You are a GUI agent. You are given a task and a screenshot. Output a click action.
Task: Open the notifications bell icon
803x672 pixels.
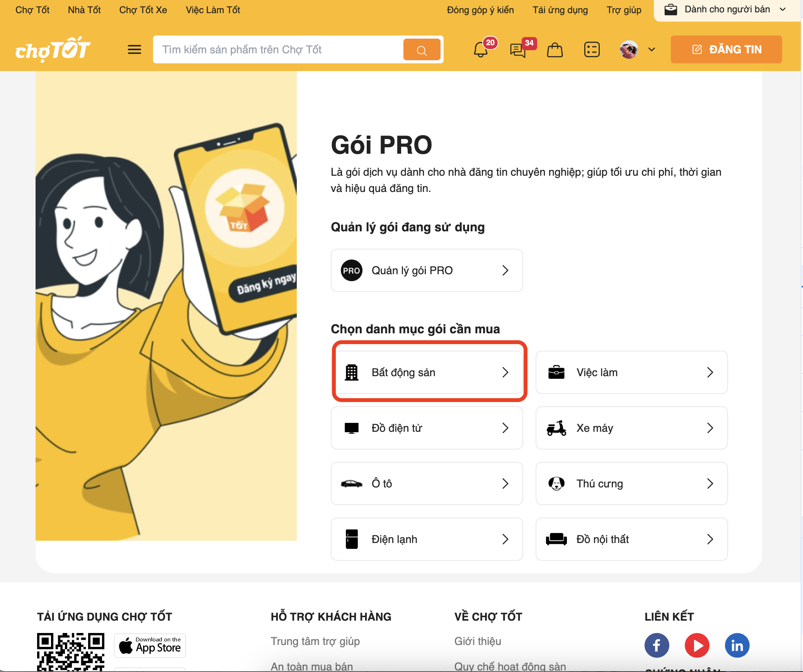(x=481, y=50)
